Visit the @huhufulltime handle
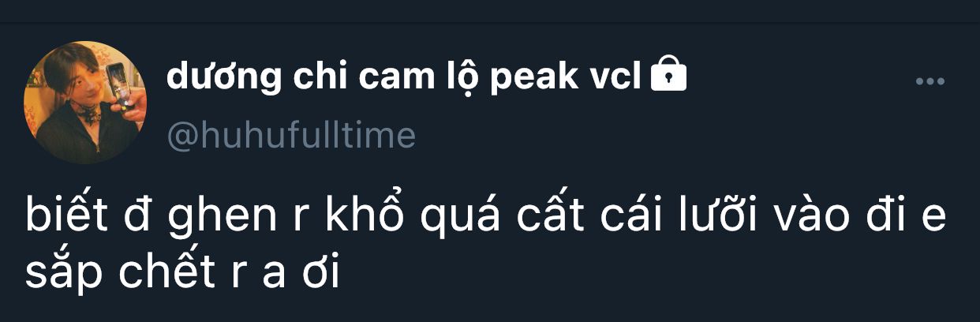Image resolution: width=980 pixels, height=322 pixels. pyautogui.click(x=291, y=136)
